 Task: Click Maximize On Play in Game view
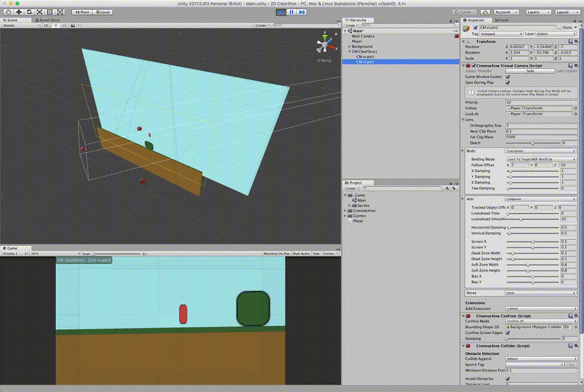point(276,254)
